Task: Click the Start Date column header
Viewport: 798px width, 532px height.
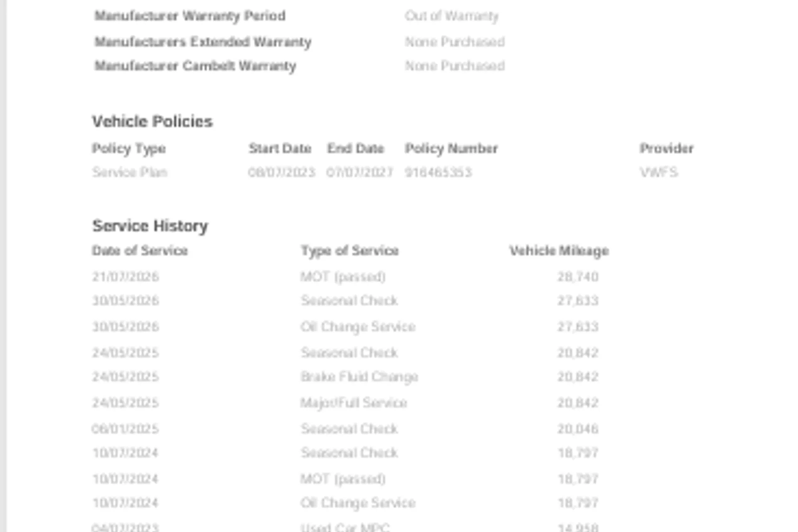Action: [x=280, y=148]
